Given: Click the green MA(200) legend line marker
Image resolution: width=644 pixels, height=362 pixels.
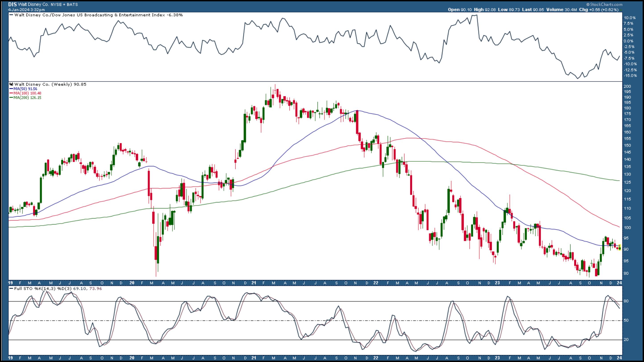Looking at the screenshot, I should (11, 98).
